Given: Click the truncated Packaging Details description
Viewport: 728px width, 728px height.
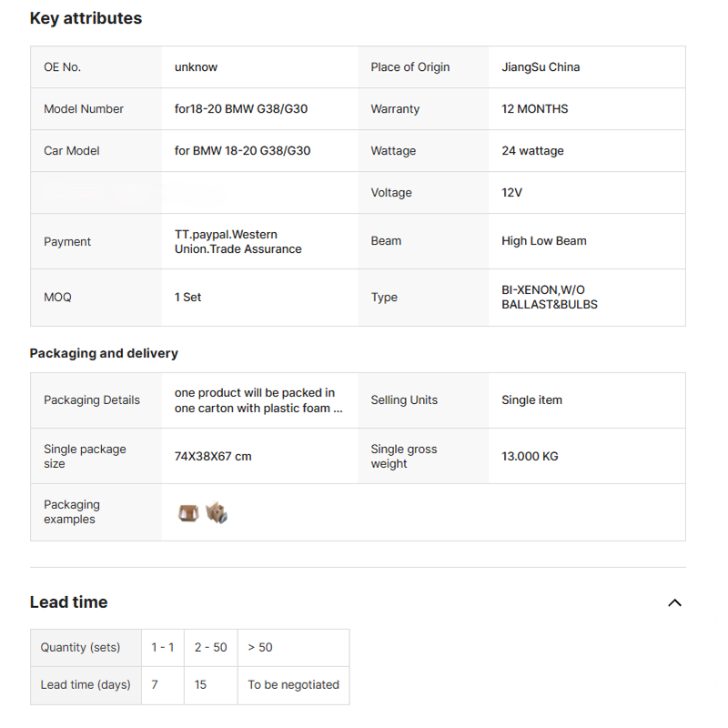Looking at the screenshot, I should click(258, 400).
